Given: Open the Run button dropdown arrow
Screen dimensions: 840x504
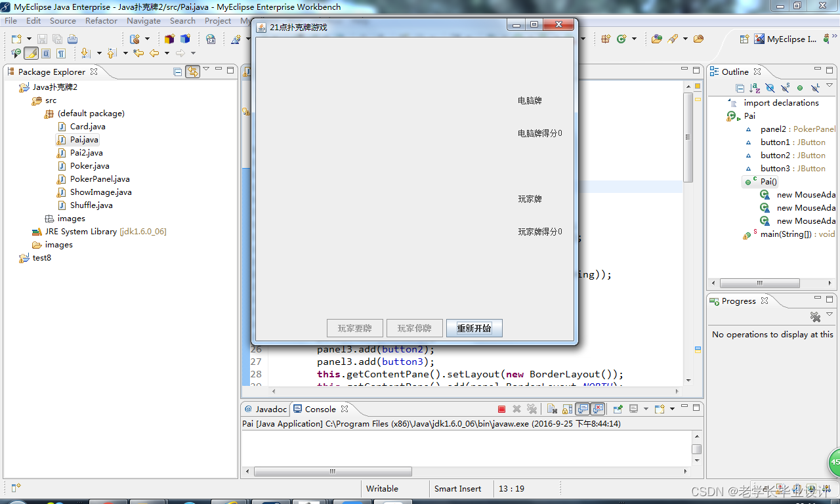Looking at the screenshot, I should click(635, 38).
